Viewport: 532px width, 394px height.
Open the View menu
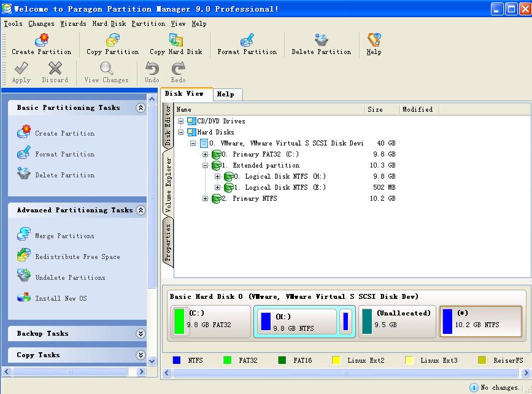178,23
